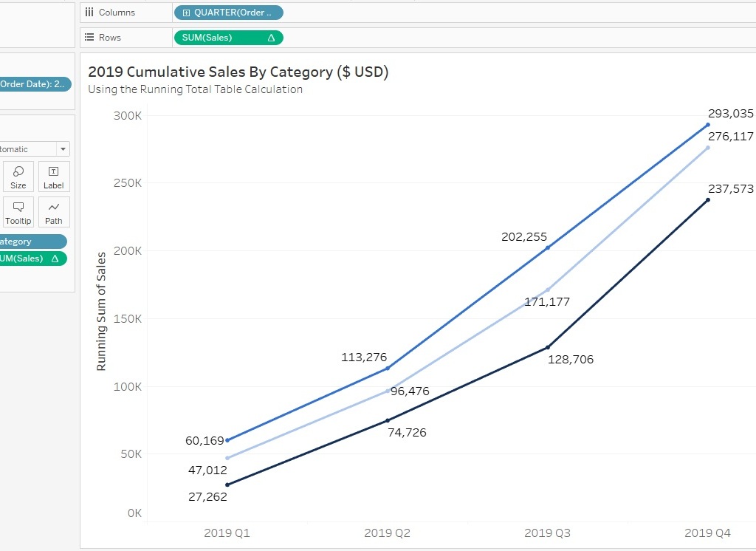756x551 pixels.
Task: Click the delta icon on Rows SUM(Sales) pill
Action: click(271, 38)
